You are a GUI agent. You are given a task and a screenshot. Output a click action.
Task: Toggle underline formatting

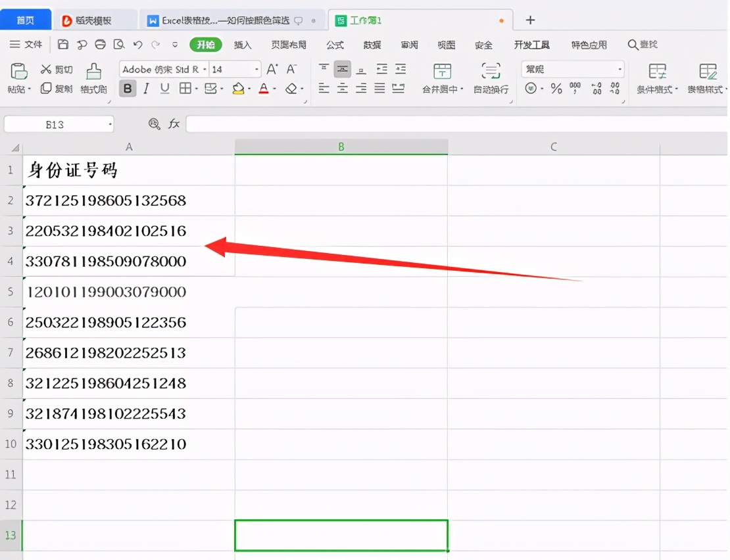click(165, 88)
